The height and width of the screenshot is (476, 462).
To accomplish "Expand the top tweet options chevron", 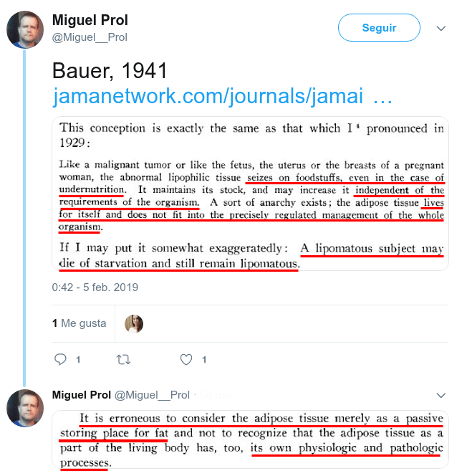I will tap(441, 28).
